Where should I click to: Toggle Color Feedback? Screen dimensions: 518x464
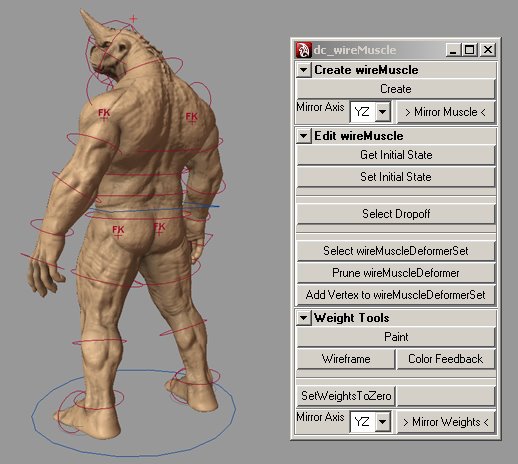click(x=446, y=359)
